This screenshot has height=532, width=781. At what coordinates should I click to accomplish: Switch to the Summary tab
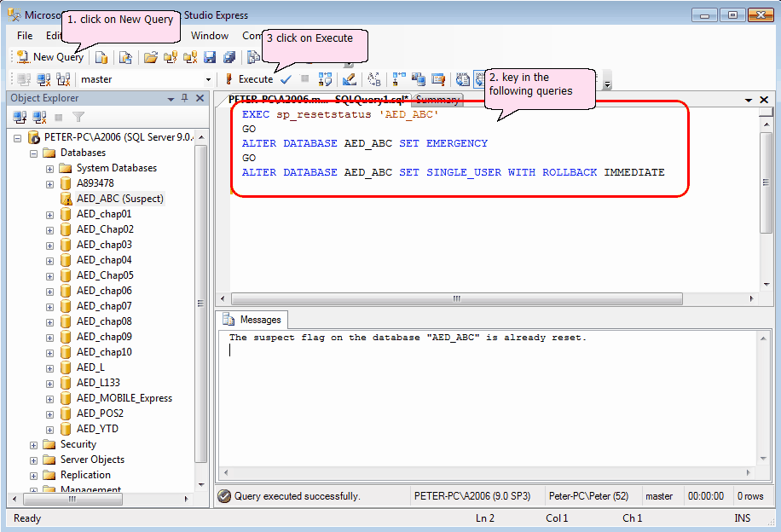point(437,100)
